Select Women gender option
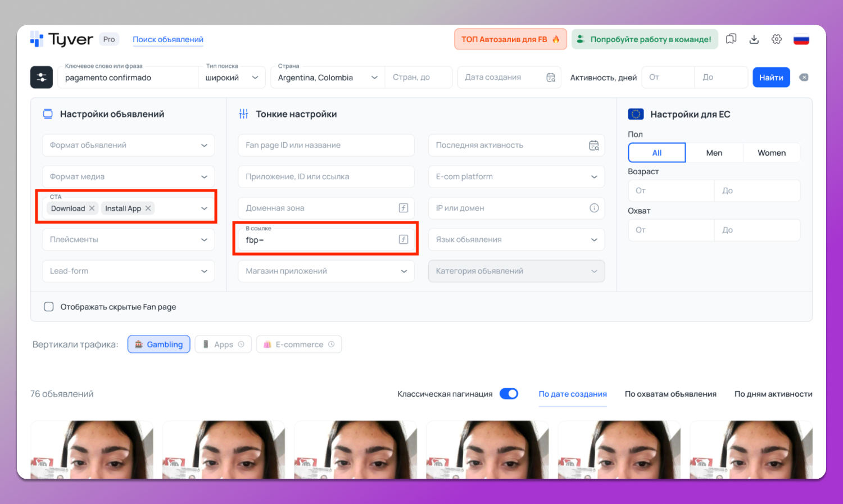Viewport: 843px width, 504px height. [x=771, y=153]
